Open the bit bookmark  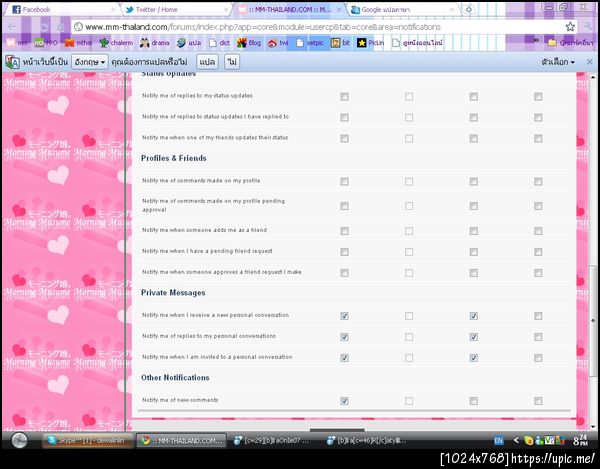point(341,43)
